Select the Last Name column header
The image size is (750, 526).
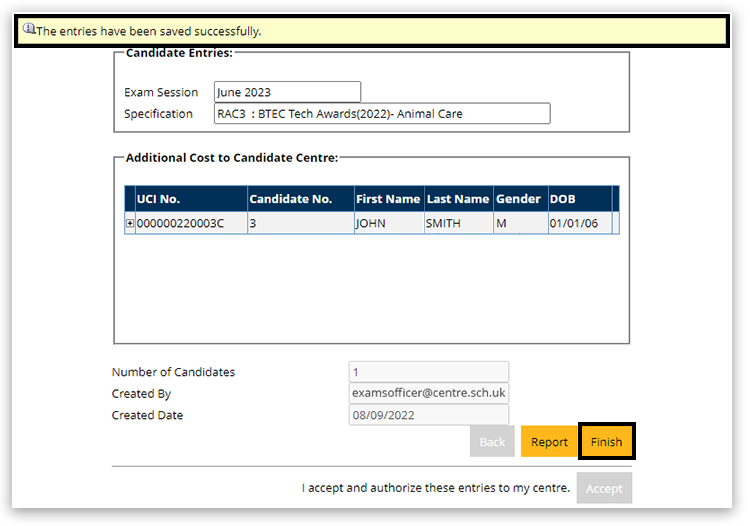point(458,199)
